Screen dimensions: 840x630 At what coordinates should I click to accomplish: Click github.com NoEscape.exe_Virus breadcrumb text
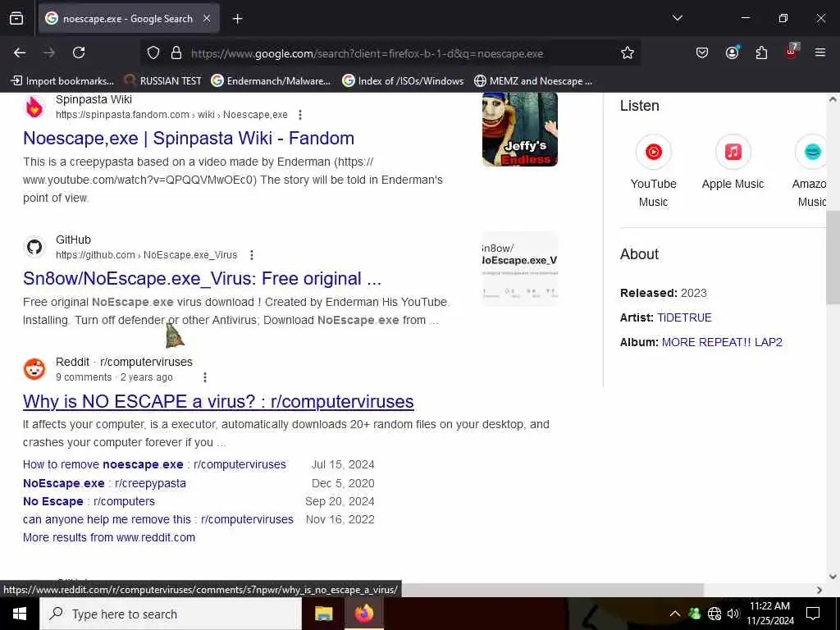146,255
